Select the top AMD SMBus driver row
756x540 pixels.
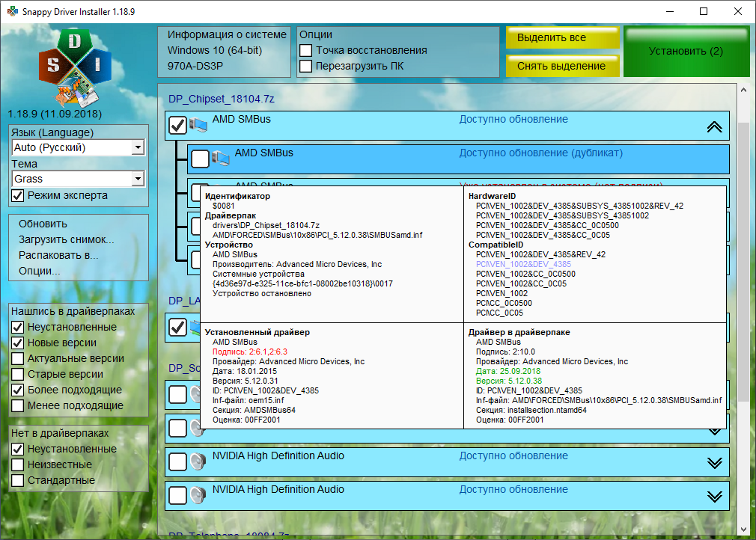(447, 126)
